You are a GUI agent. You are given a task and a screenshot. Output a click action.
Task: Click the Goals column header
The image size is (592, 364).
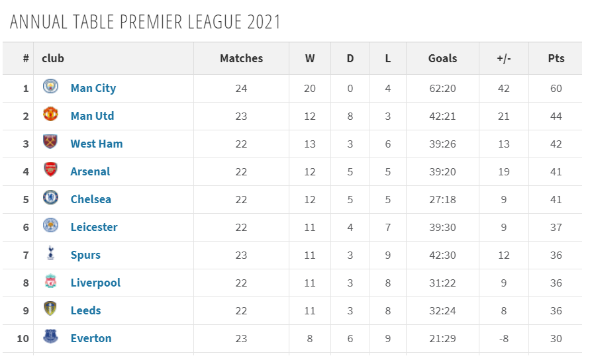442,58
